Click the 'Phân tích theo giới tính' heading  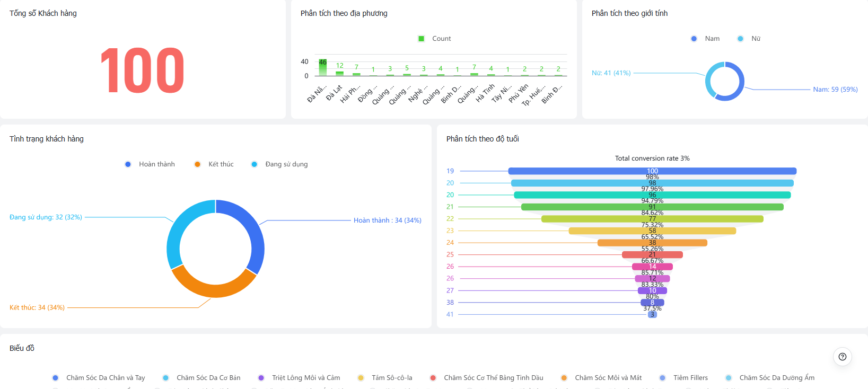click(630, 13)
